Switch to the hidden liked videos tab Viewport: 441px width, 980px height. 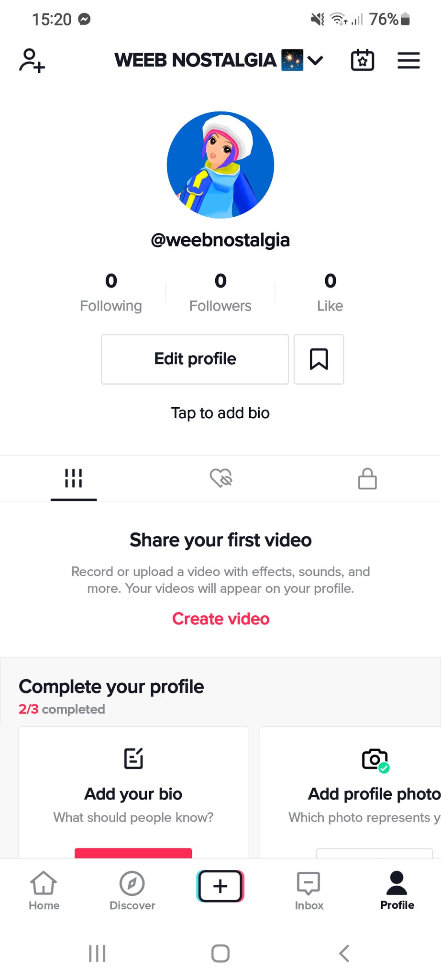coord(220,478)
